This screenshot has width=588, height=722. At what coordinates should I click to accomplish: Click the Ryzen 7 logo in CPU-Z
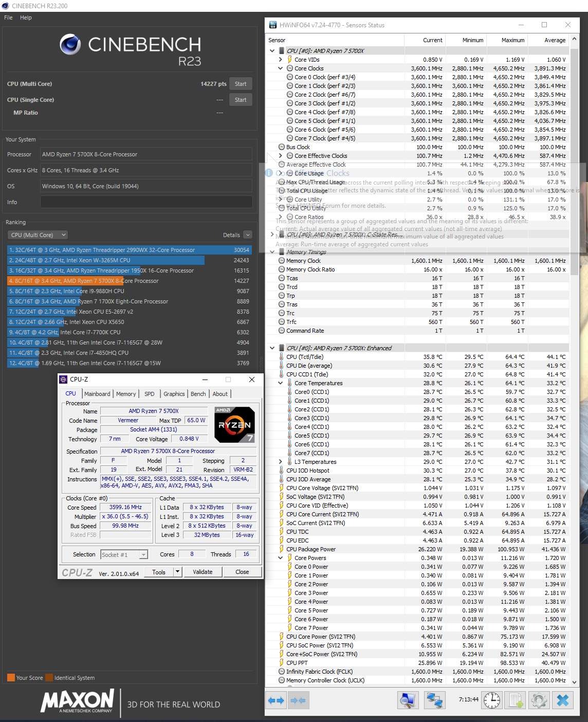[x=234, y=425]
